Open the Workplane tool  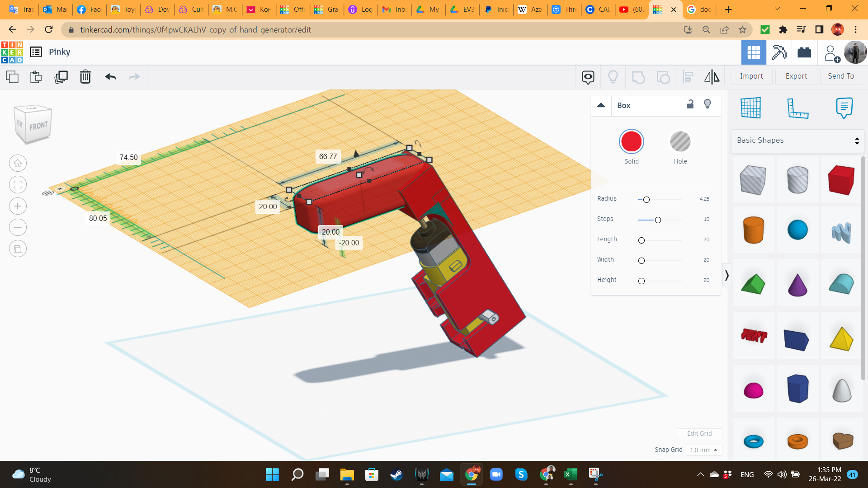(x=751, y=108)
